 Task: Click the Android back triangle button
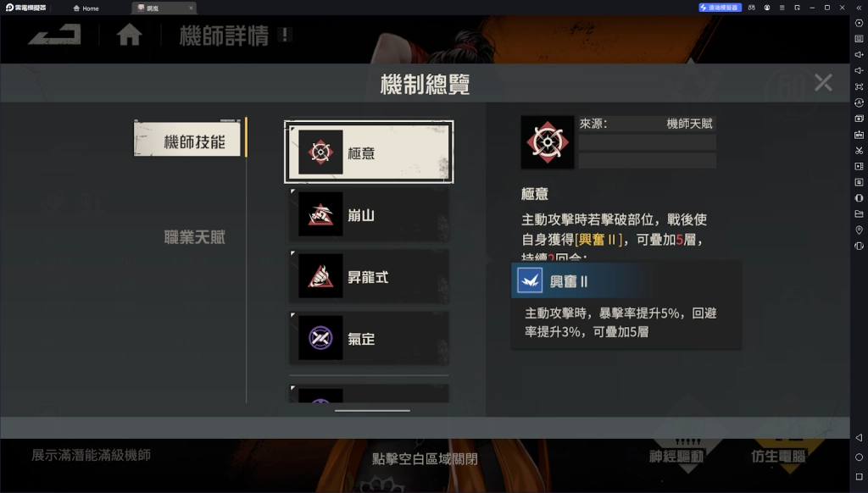(x=859, y=437)
